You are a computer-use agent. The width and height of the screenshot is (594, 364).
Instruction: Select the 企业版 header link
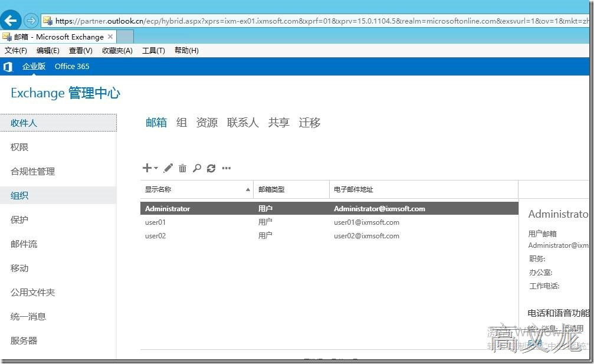coord(34,66)
